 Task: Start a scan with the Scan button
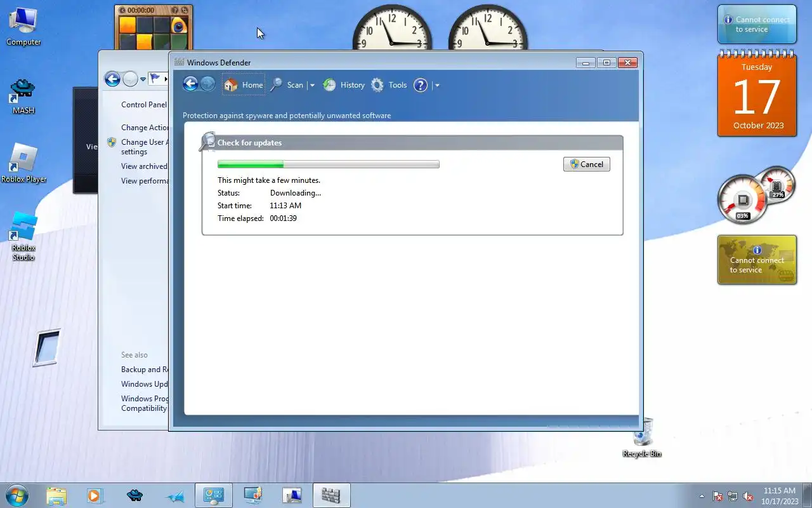(287, 85)
